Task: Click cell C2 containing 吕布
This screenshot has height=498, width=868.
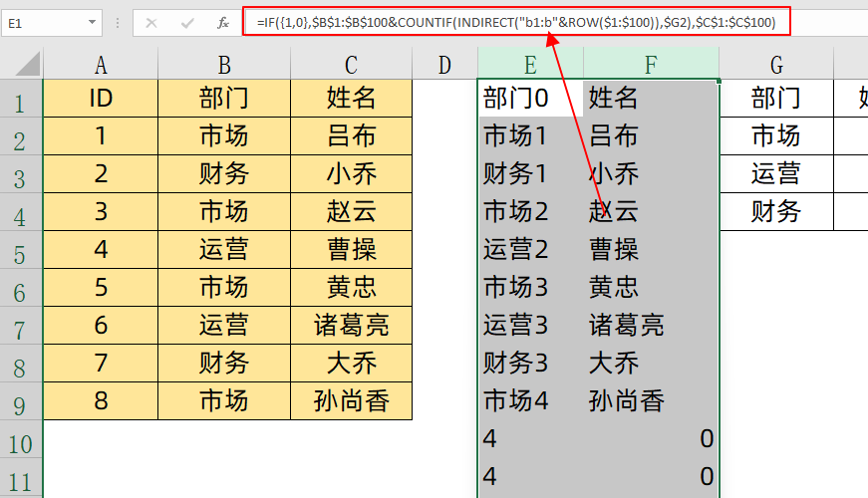Action: 351,136
